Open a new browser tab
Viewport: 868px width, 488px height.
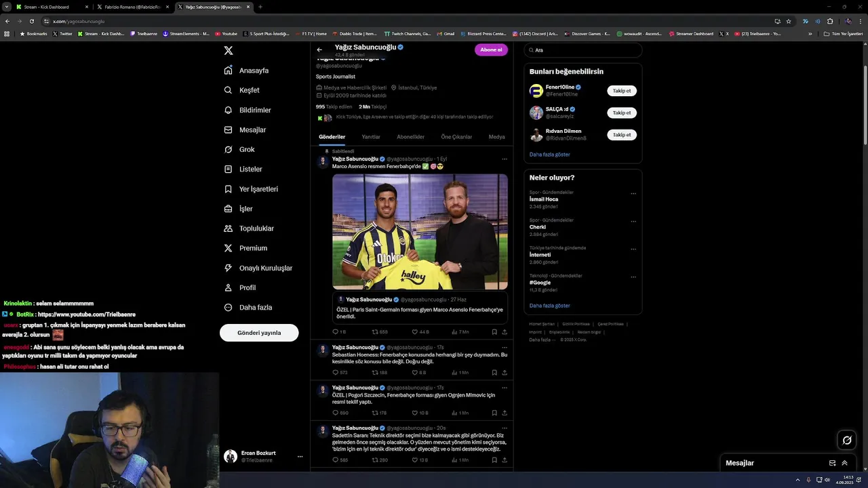(x=260, y=7)
